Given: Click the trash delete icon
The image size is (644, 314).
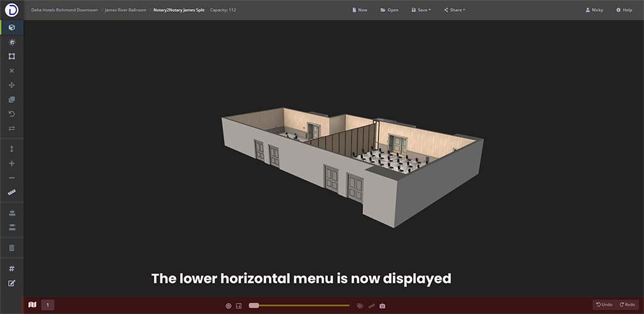Looking at the screenshot, I should pos(12,247).
